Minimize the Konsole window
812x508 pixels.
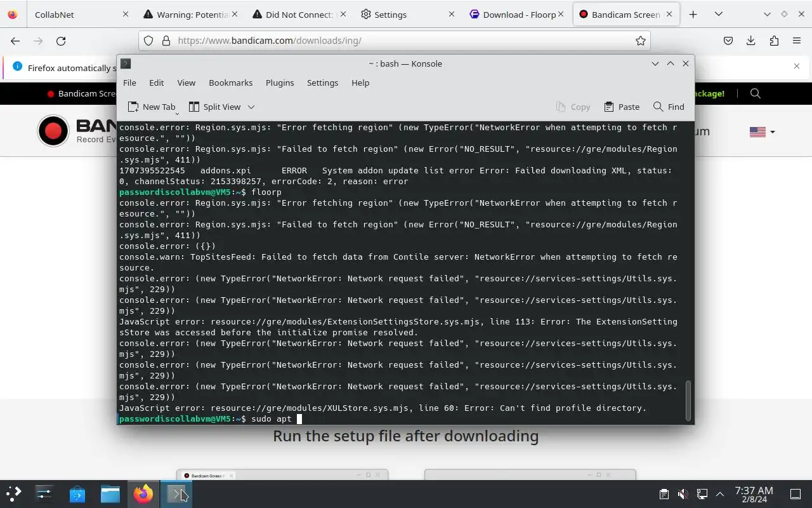pyautogui.click(x=655, y=63)
